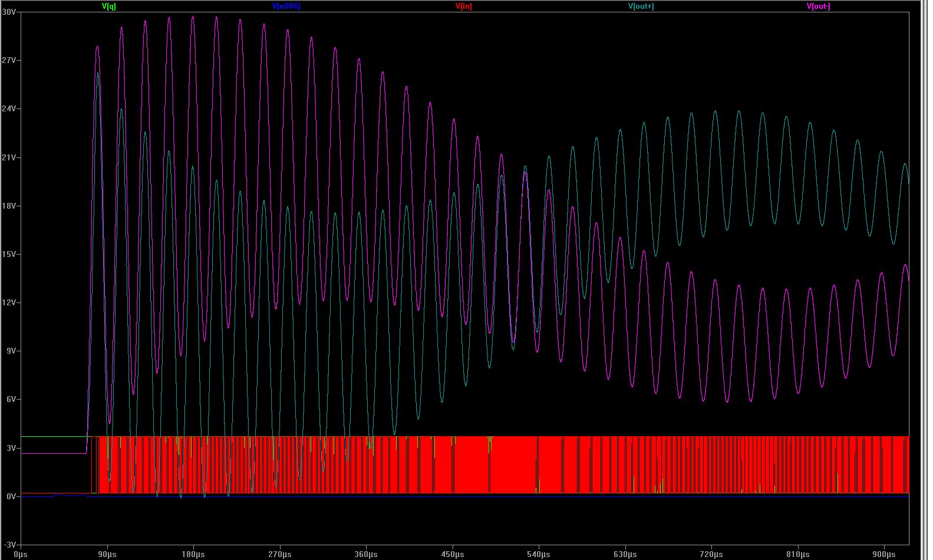Click the V[q] trace label
Screen dimensions: 933x560
point(109,6)
